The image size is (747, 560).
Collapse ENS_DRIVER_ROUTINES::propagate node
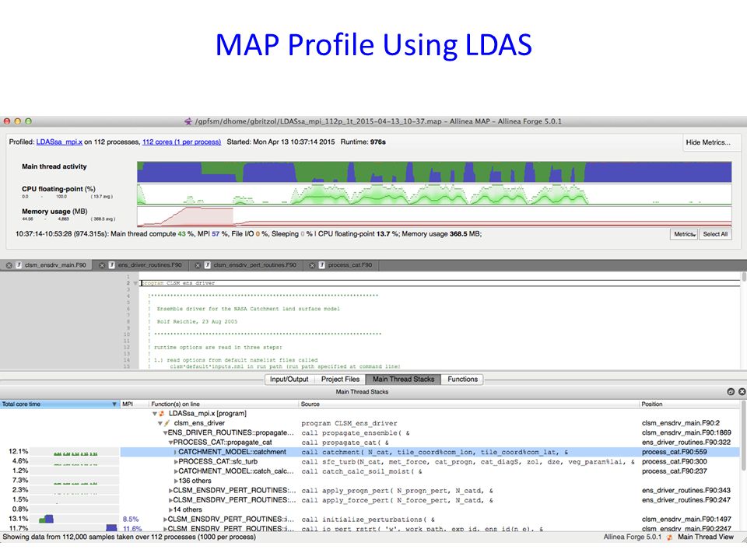click(165, 433)
